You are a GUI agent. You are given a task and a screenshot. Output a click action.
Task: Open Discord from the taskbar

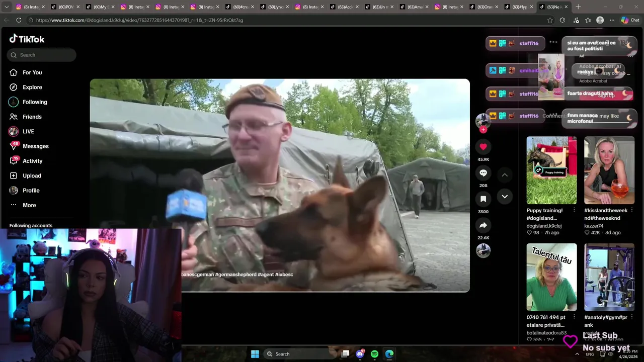click(360, 354)
